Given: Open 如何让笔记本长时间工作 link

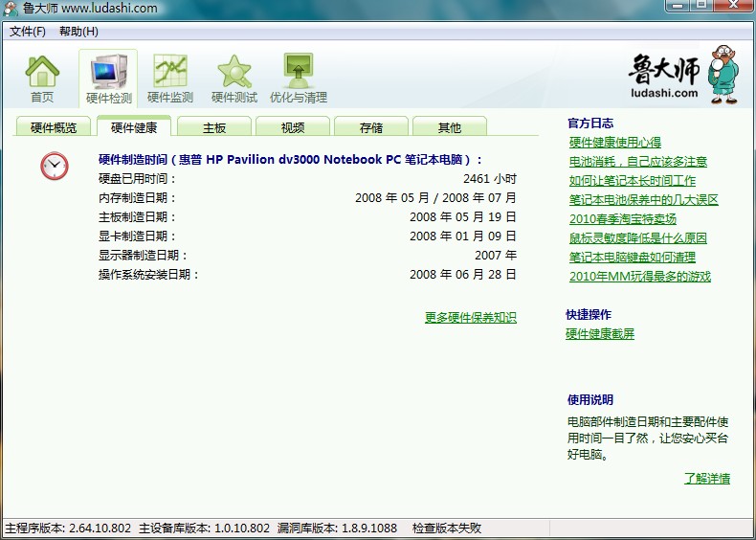Looking at the screenshot, I should [633, 181].
